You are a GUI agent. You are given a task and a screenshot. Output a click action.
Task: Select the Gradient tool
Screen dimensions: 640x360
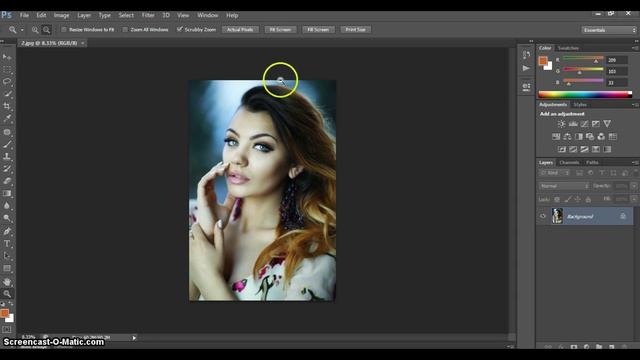coord(7,193)
